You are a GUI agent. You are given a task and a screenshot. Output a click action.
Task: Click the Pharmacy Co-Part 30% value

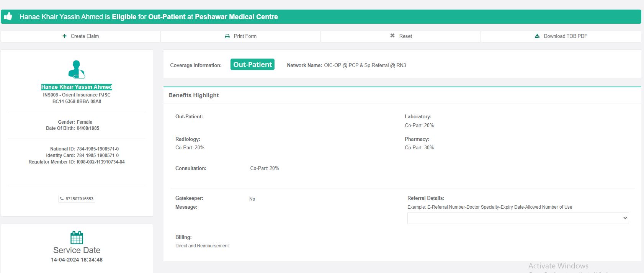(x=419, y=148)
